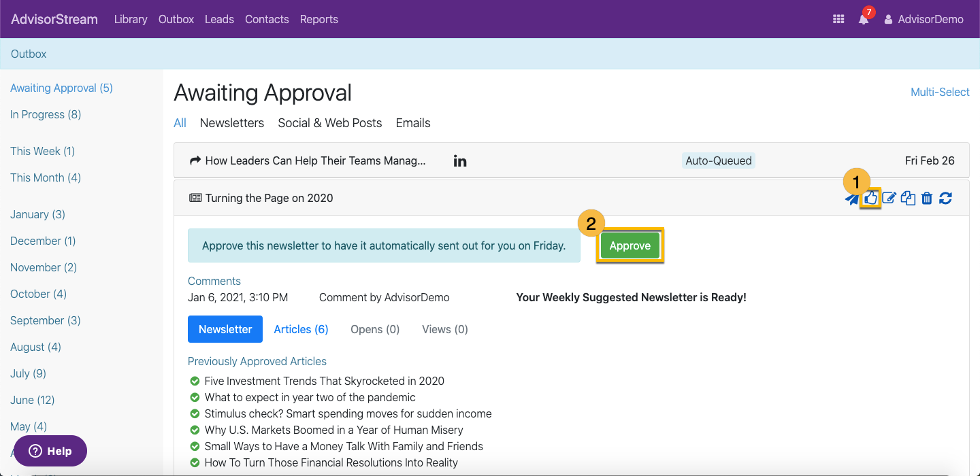
Task: Open the notifications bell
Action: click(864, 19)
